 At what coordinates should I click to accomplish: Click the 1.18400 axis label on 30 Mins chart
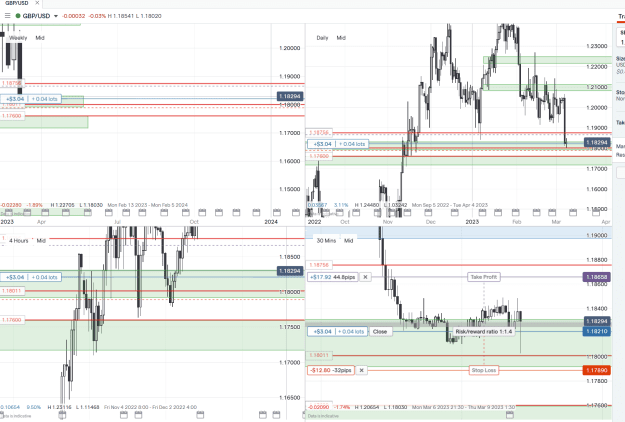click(597, 308)
